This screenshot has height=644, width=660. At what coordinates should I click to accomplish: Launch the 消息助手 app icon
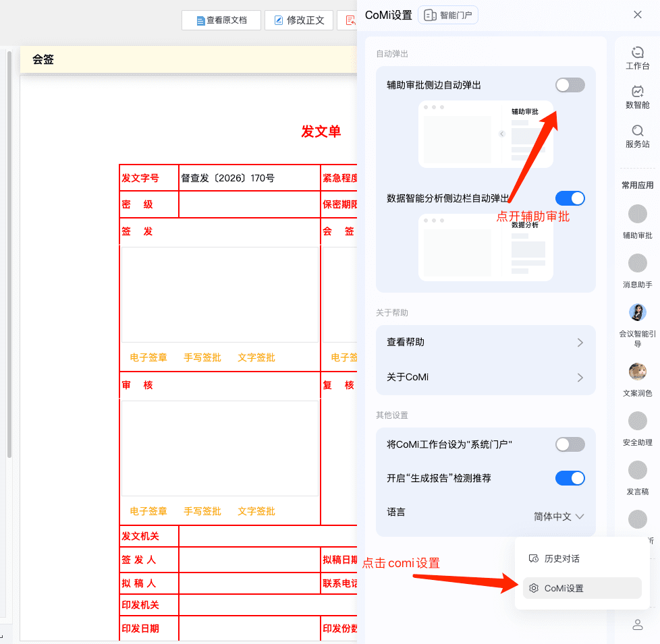point(637,263)
